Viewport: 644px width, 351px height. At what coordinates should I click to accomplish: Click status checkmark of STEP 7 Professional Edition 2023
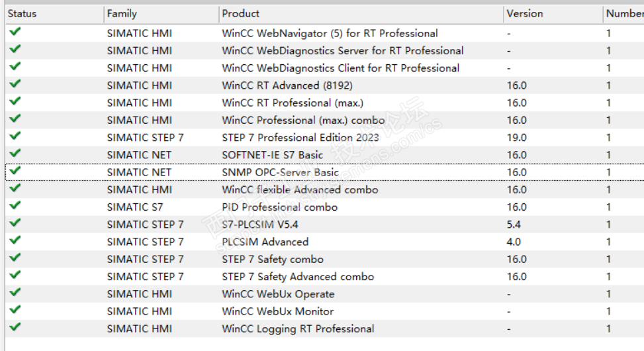click(x=15, y=136)
